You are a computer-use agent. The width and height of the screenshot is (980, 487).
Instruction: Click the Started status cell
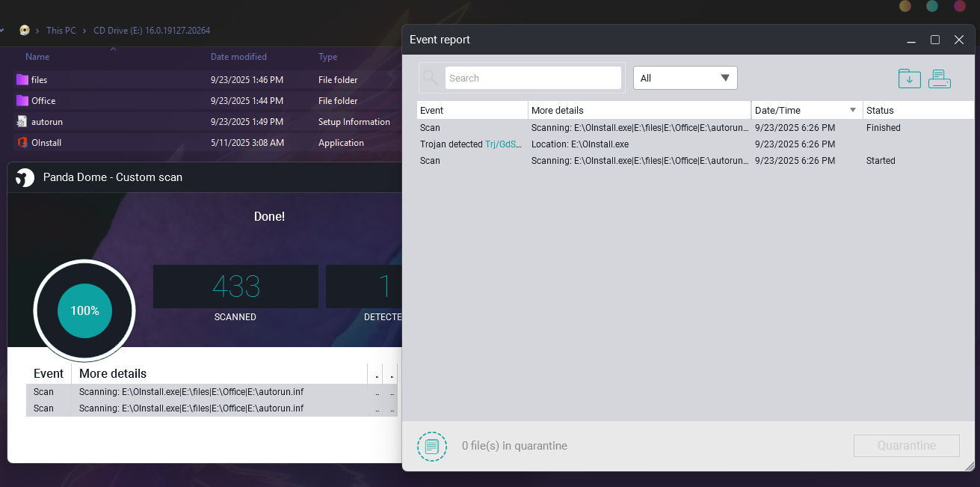pyautogui.click(x=881, y=161)
